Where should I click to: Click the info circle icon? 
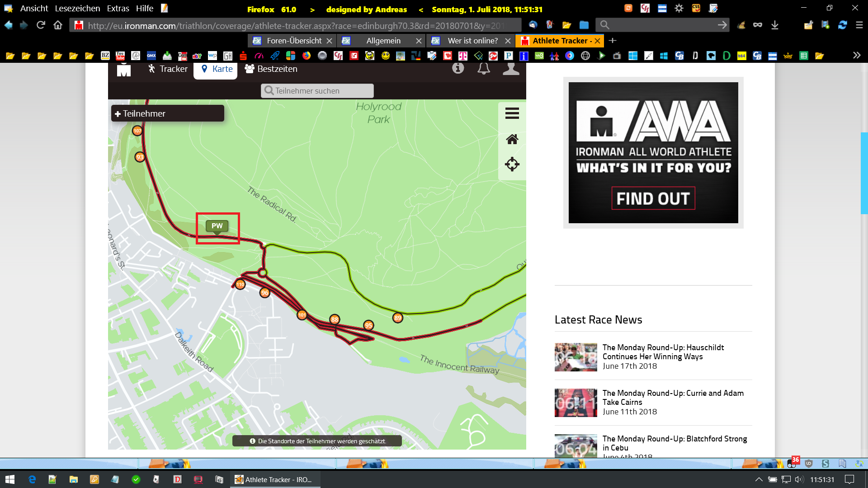458,68
